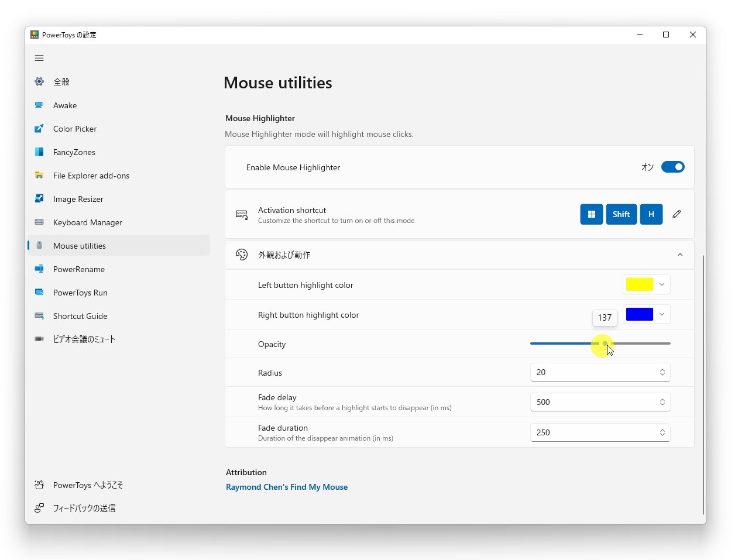Open left button highlight color dropdown
The image size is (738, 560).
click(646, 285)
